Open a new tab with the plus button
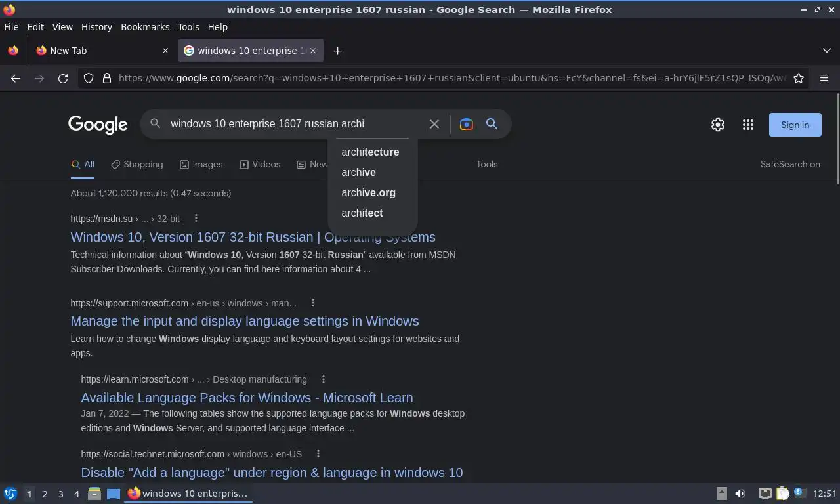This screenshot has width=840, height=504. tap(337, 51)
